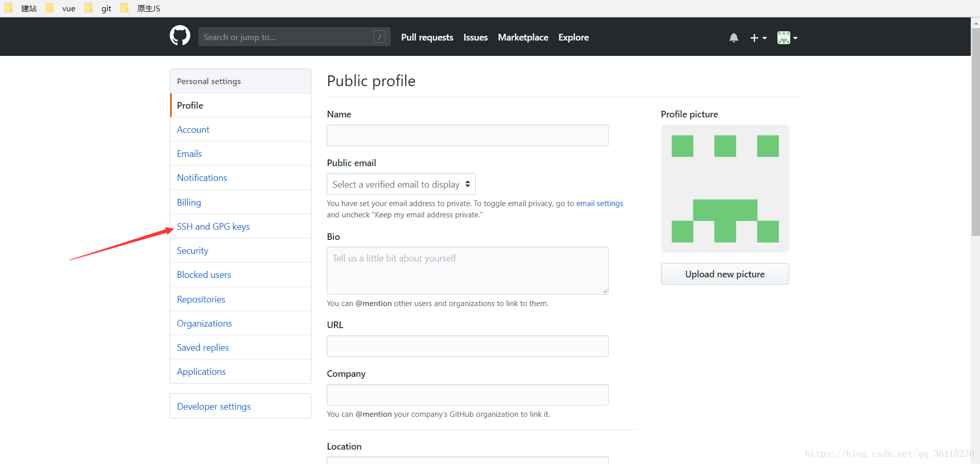
Task: Click the green identicon profile picture
Action: (725, 189)
